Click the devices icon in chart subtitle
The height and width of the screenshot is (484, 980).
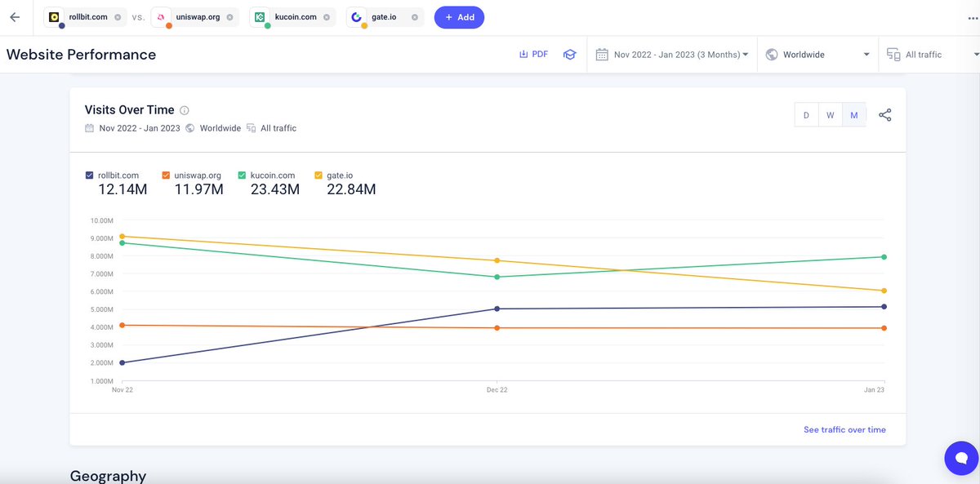tap(252, 128)
